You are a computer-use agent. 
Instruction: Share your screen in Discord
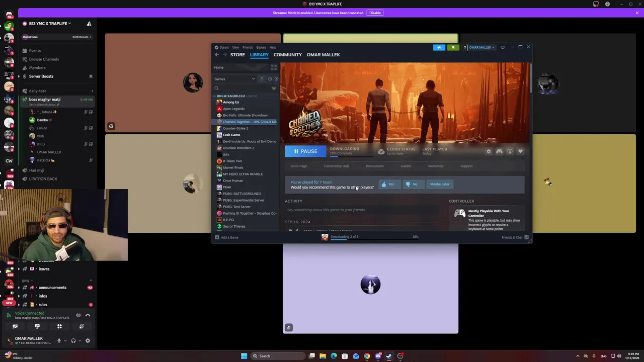[37, 326]
